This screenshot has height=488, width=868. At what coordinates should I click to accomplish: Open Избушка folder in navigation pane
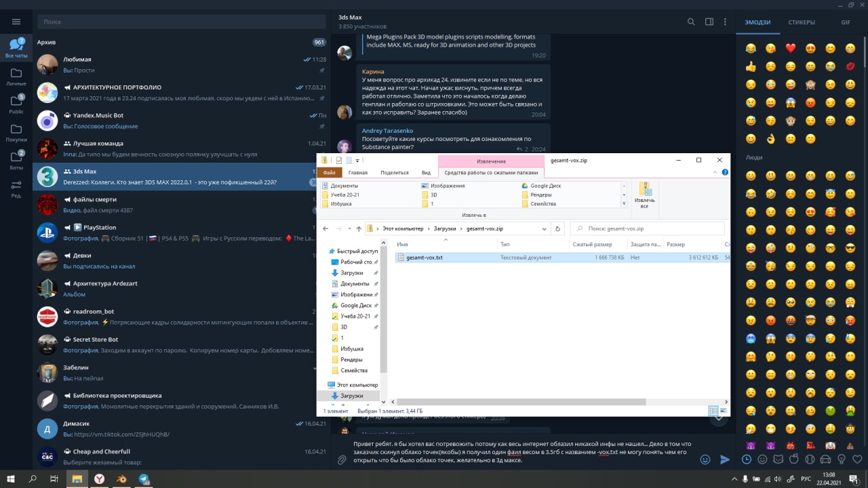coord(351,348)
